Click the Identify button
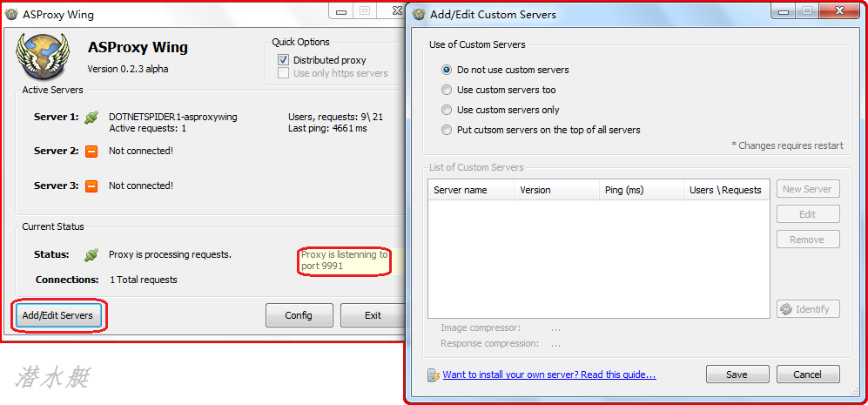The height and width of the screenshot is (405, 868). pos(808,309)
